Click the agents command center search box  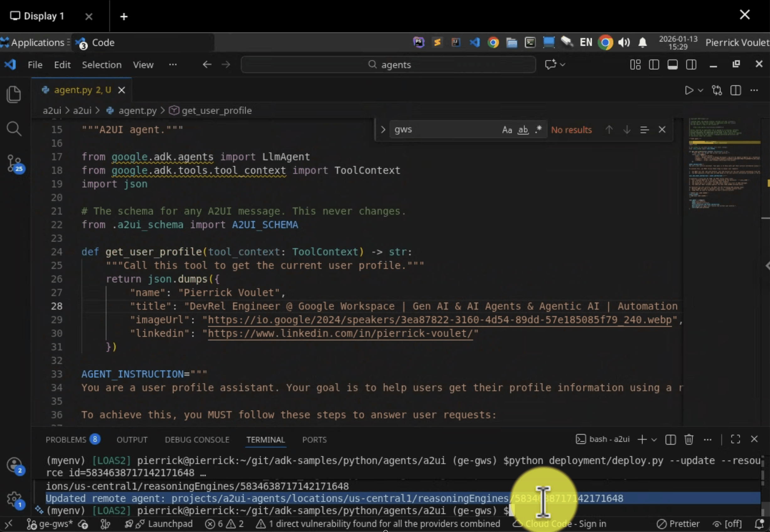(389, 65)
